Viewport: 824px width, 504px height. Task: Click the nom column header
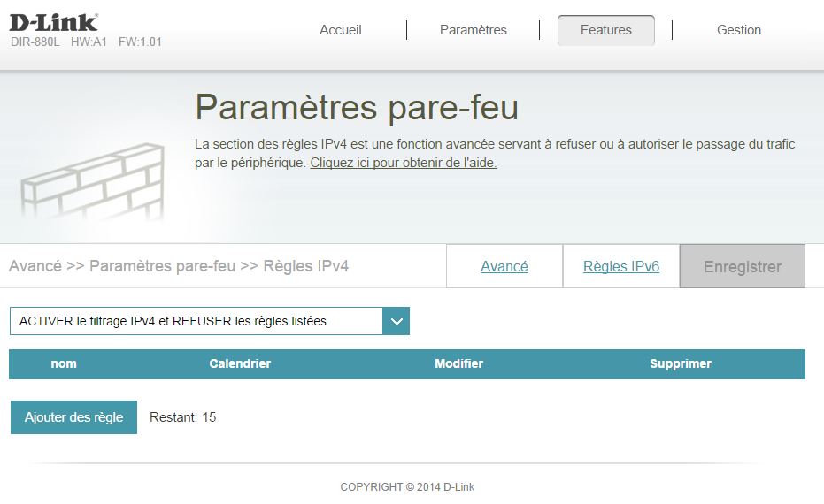[x=64, y=363]
